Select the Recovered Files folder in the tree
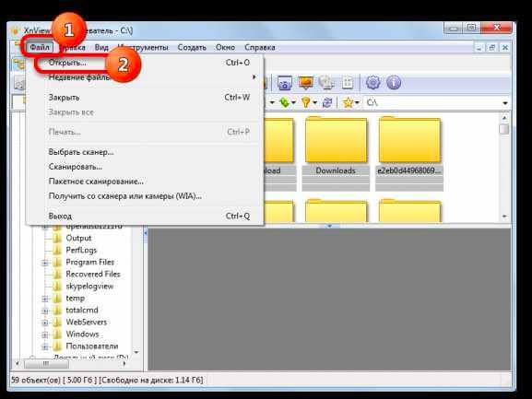532x399 pixels. [93, 275]
